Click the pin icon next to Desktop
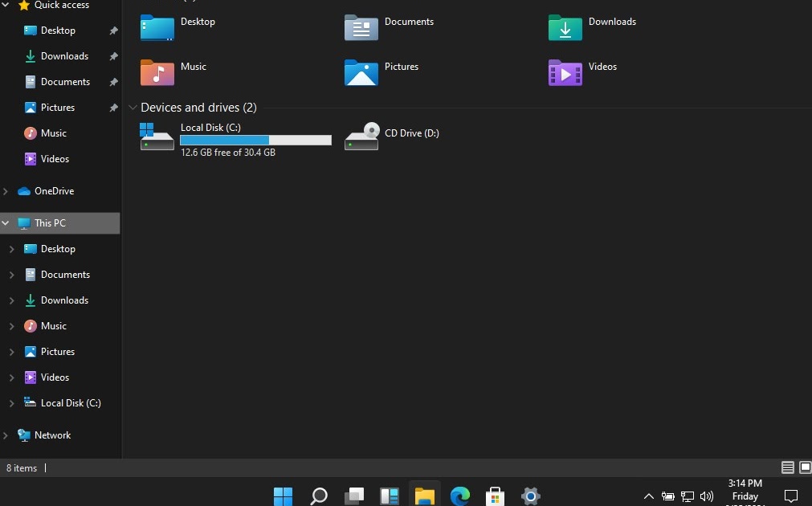Screen dimensions: 812x506 pos(113,31)
